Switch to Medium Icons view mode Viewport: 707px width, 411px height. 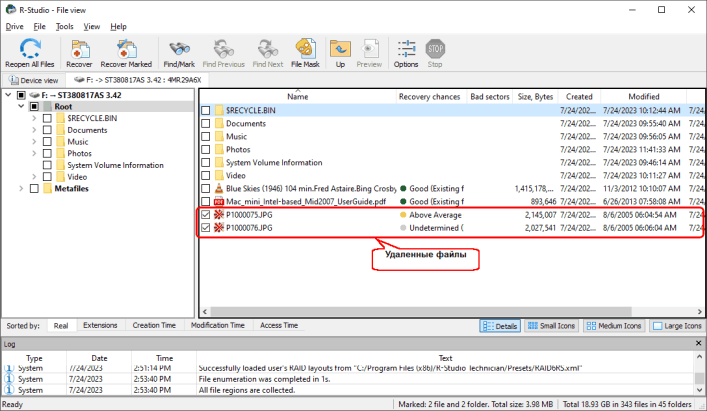click(614, 326)
